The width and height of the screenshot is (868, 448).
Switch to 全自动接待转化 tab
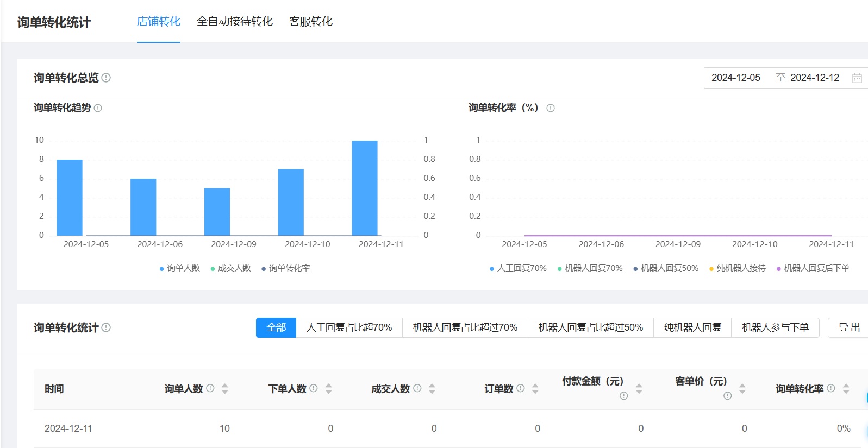pos(235,21)
